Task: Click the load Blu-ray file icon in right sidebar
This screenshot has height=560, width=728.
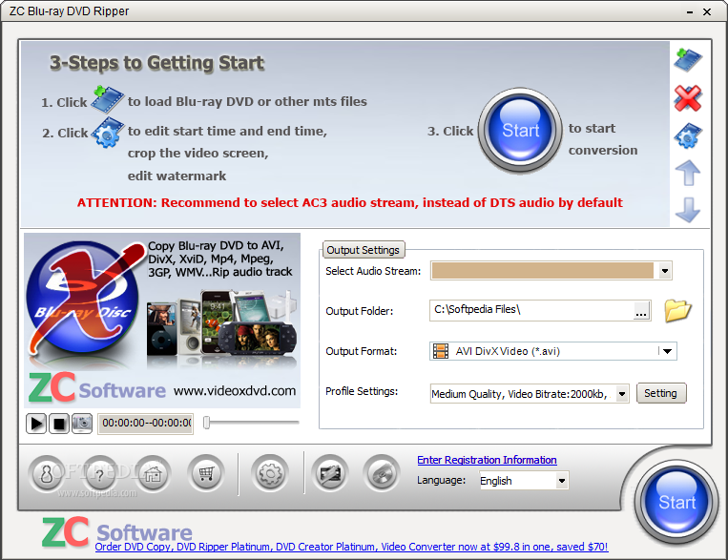Action: click(688, 60)
